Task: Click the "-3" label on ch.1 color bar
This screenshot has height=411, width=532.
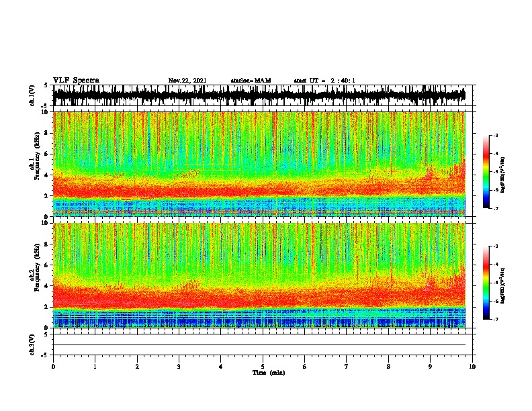Action: (495, 135)
